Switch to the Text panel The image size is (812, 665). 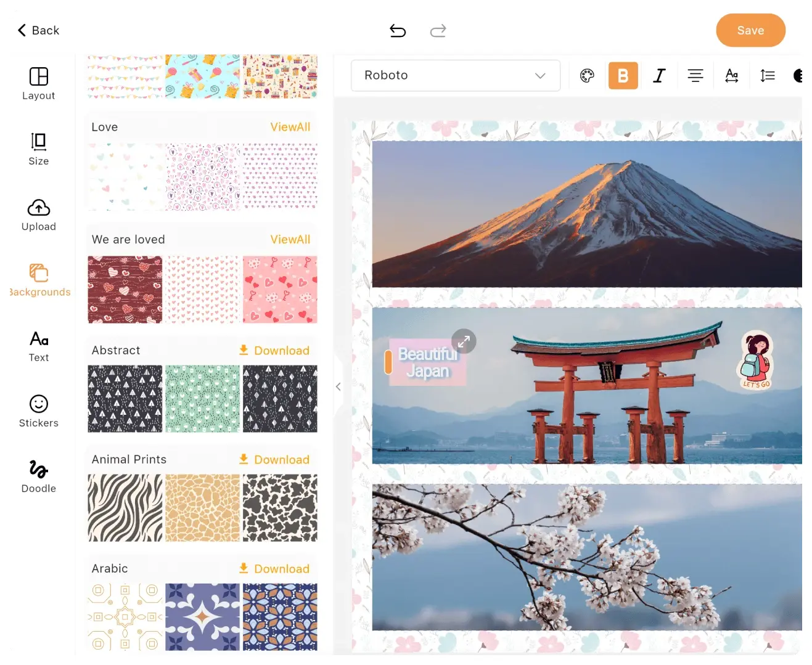(x=38, y=346)
